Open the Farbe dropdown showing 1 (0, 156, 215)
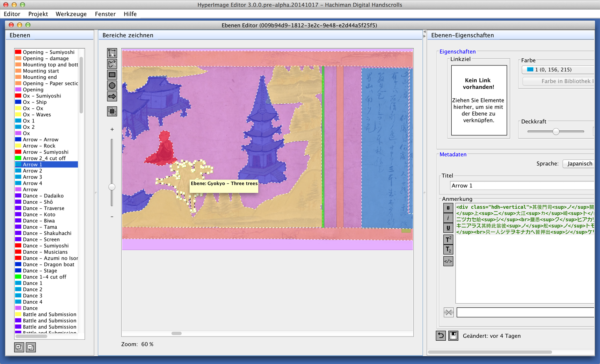The height and width of the screenshot is (364, 600). click(x=560, y=70)
